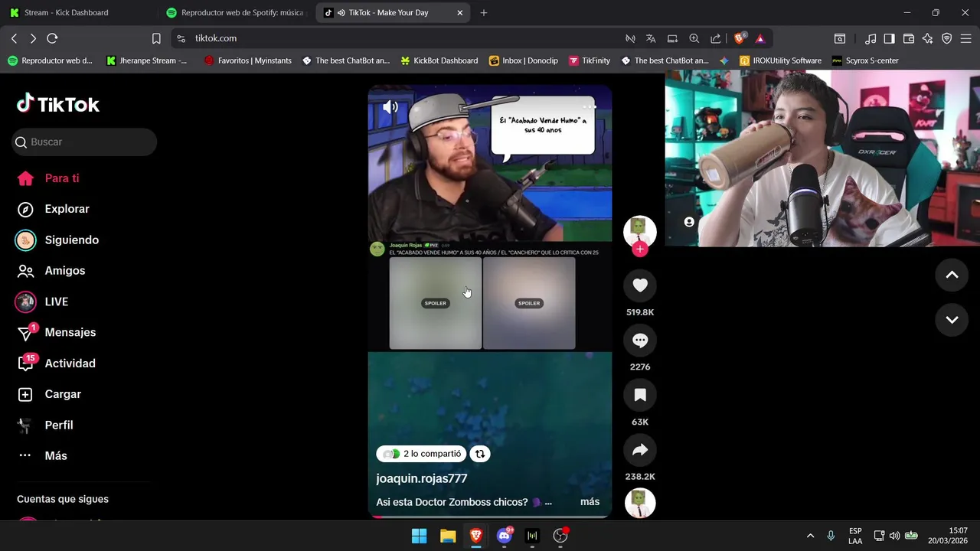
Task: Go forward with browser forward arrow
Action: 33,38
